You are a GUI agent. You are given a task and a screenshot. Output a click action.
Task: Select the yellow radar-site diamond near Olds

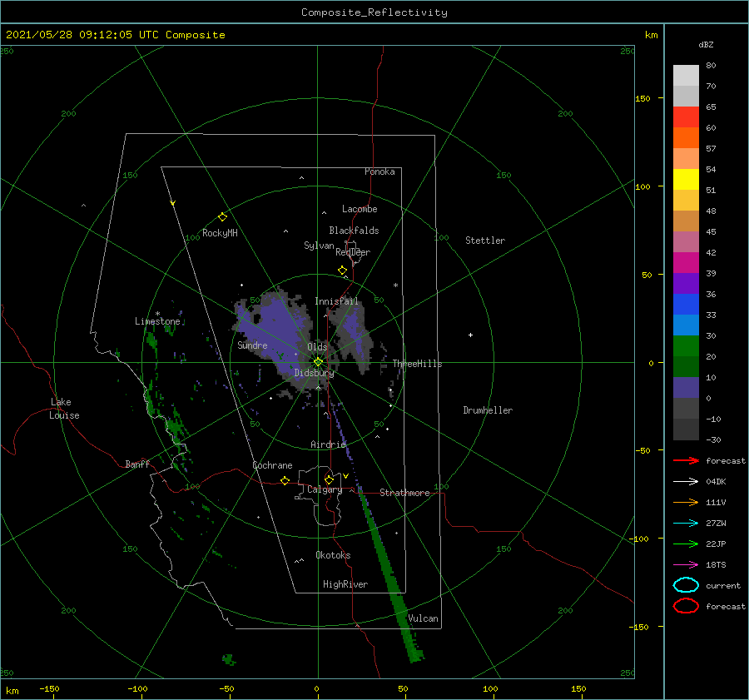(318, 362)
